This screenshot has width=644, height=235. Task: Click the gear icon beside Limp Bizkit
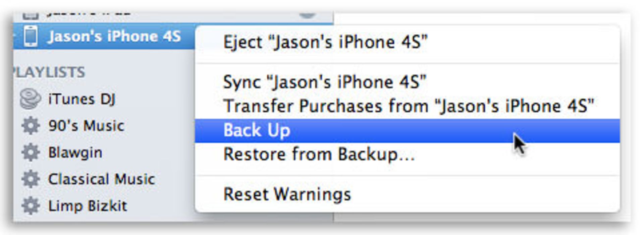(31, 205)
